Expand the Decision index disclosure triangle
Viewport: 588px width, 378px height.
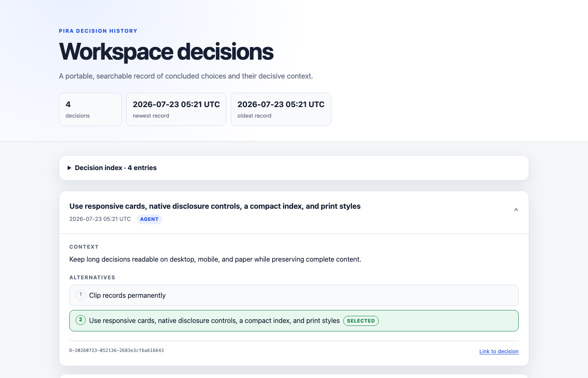[x=69, y=168]
